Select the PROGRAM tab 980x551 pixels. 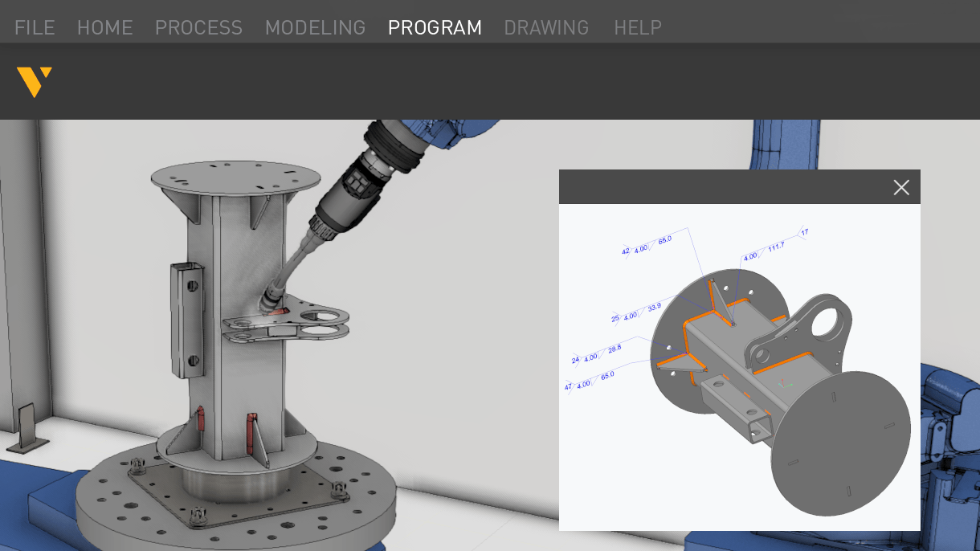point(435,27)
